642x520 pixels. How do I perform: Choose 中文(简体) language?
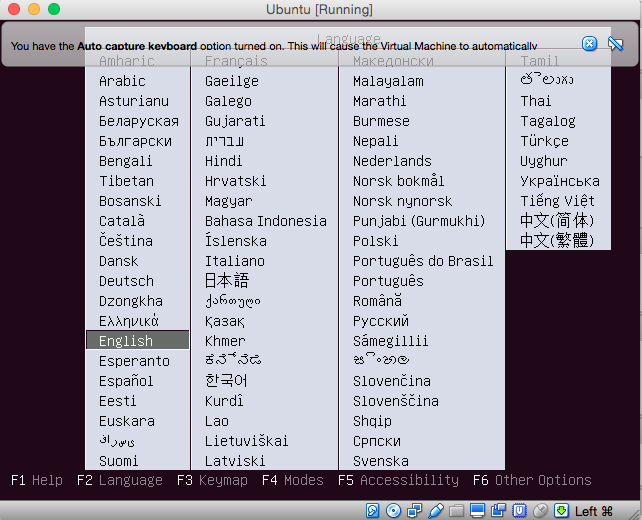pos(558,221)
